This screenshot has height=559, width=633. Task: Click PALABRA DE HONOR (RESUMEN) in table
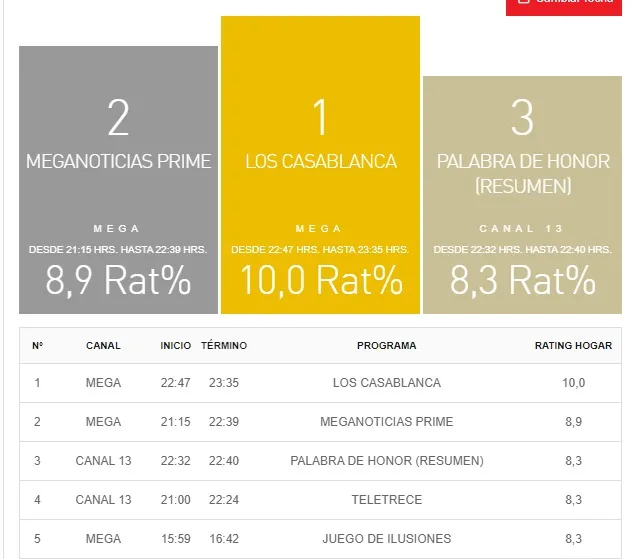pos(387,461)
